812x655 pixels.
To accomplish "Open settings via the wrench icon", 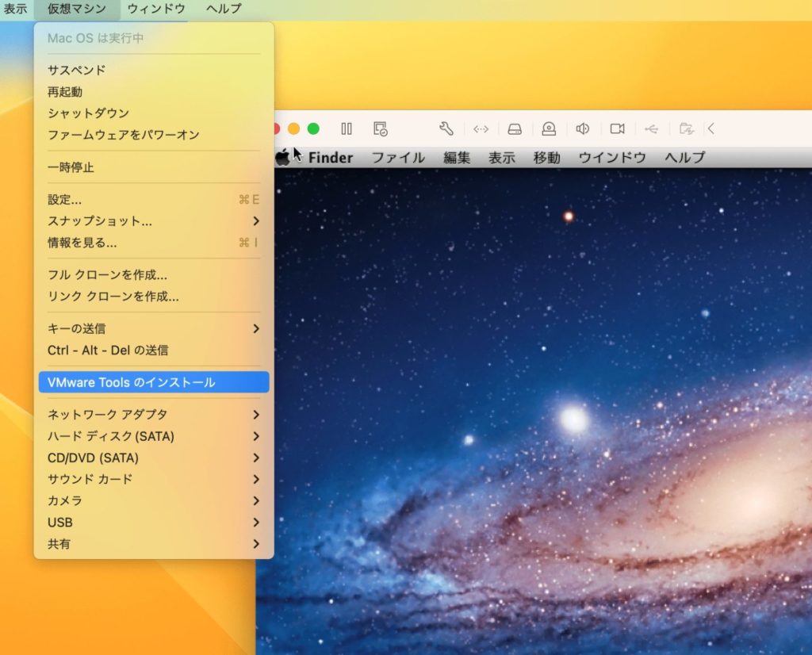I will [x=446, y=128].
